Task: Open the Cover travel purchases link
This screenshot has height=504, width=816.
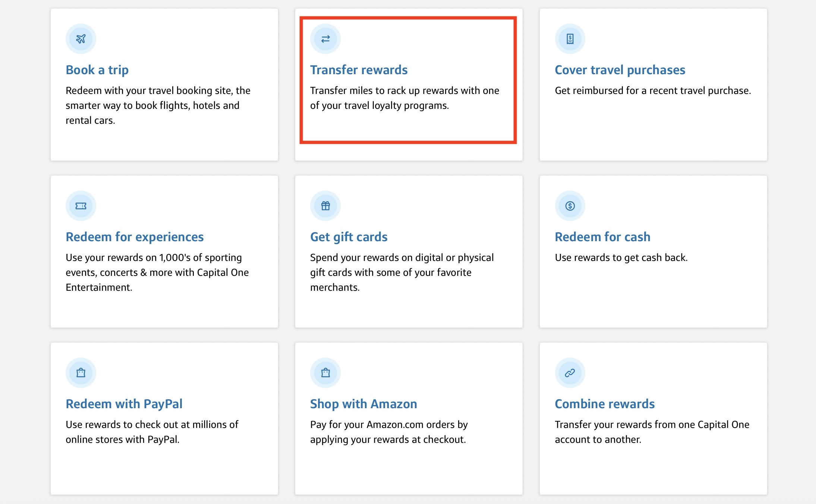Action: pos(620,70)
